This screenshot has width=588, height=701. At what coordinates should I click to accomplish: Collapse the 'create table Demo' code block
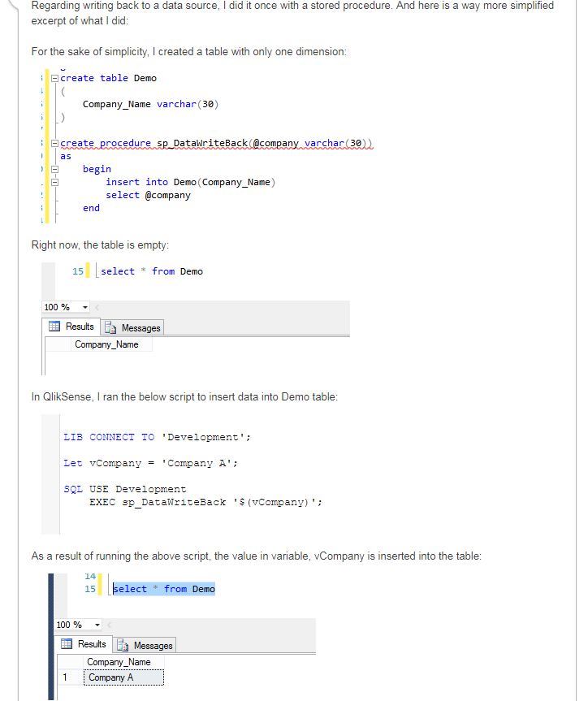pos(54,78)
